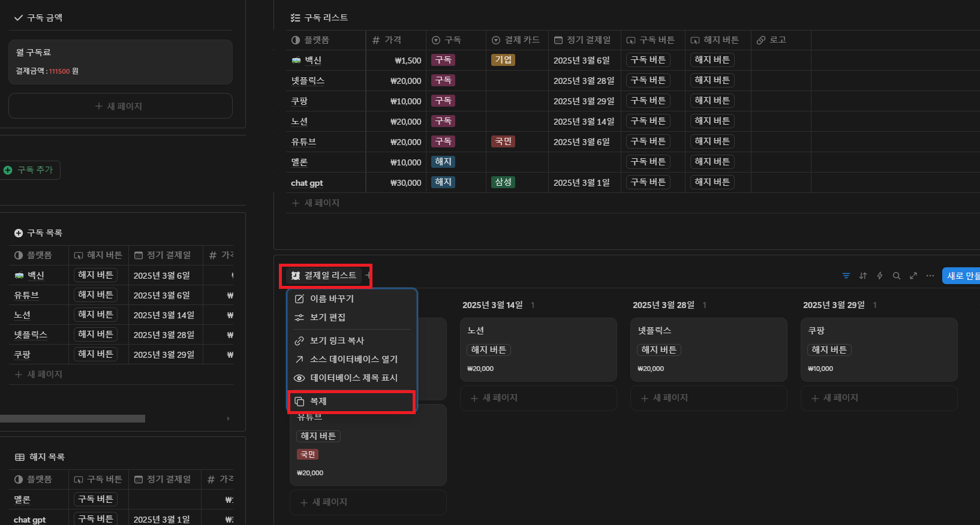
Task: Click 해지 목록 view title
Action: (x=40, y=457)
